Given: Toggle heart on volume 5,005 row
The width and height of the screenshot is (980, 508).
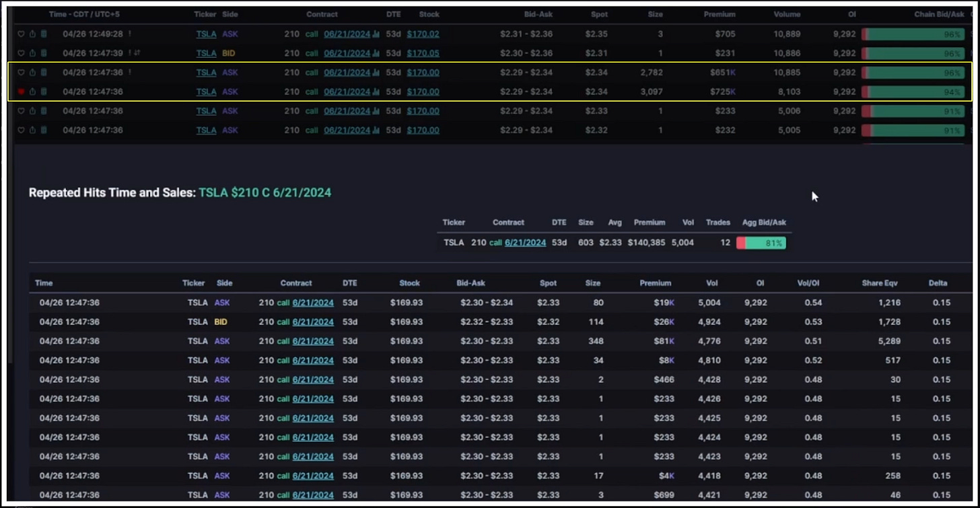Looking at the screenshot, I should click(21, 131).
